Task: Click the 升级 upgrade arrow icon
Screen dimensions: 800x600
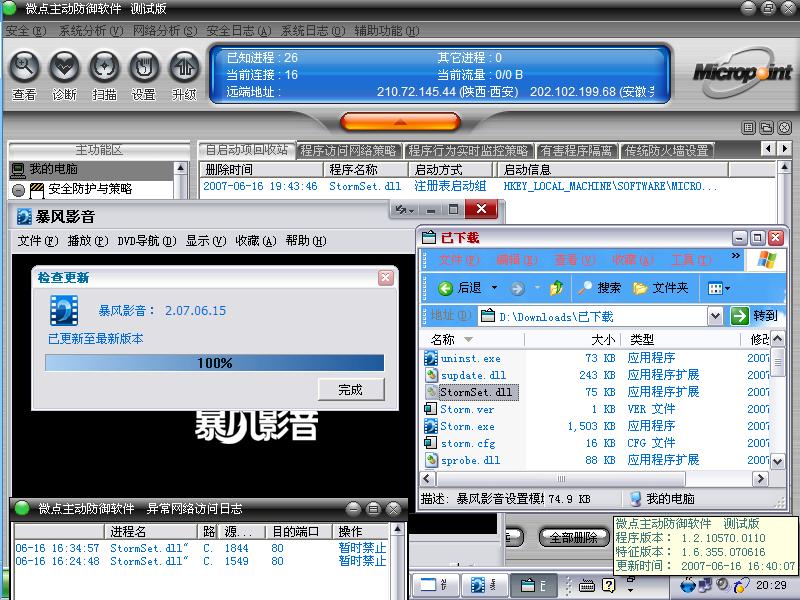Action: coord(184,67)
